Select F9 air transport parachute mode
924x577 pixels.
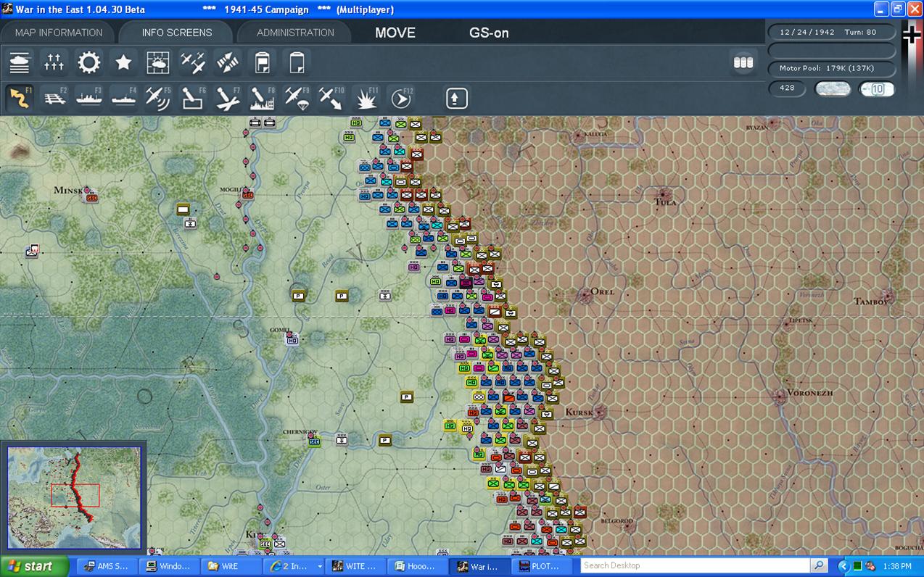[x=297, y=98]
